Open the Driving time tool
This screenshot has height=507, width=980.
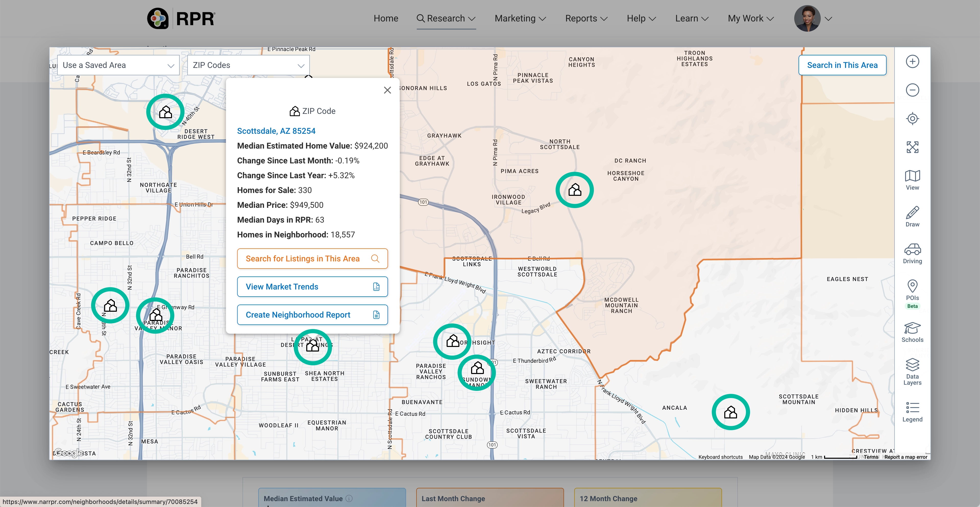tap(912, 253)
